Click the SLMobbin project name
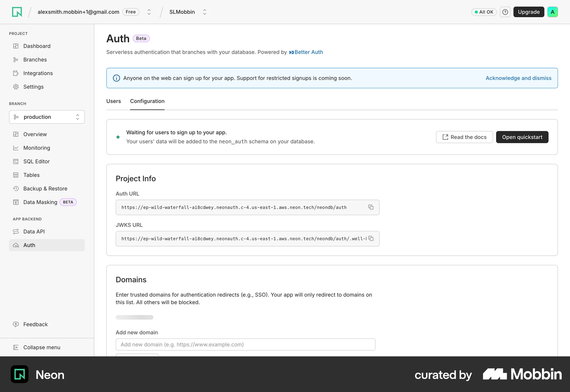 pos(182,12)
